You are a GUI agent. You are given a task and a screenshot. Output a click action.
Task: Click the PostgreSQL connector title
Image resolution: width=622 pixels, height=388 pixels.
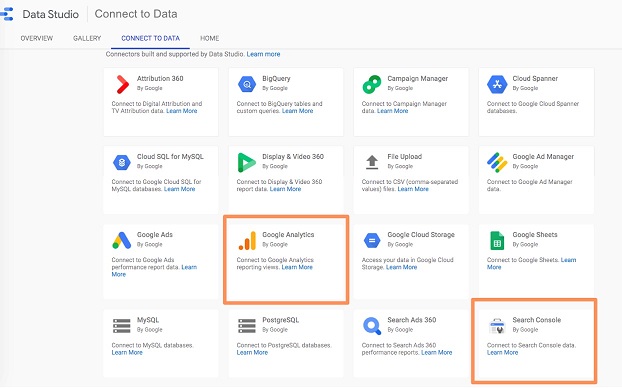click(x=280, y=320)
